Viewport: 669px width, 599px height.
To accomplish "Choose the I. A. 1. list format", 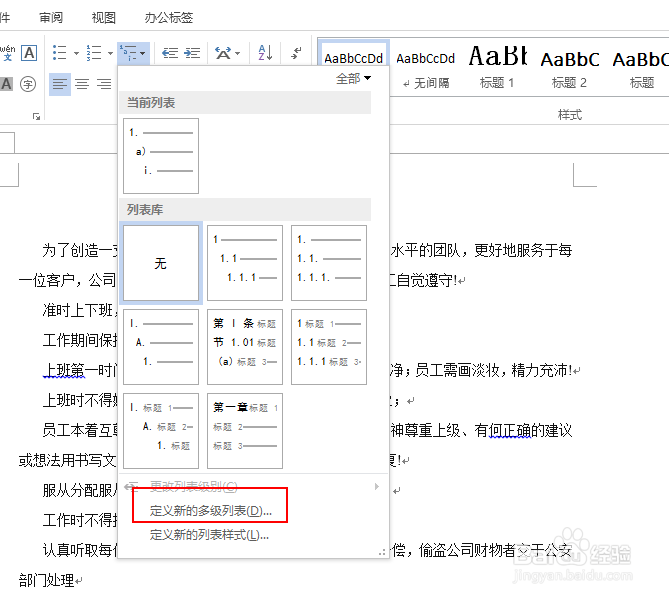I will coord(161,347).
